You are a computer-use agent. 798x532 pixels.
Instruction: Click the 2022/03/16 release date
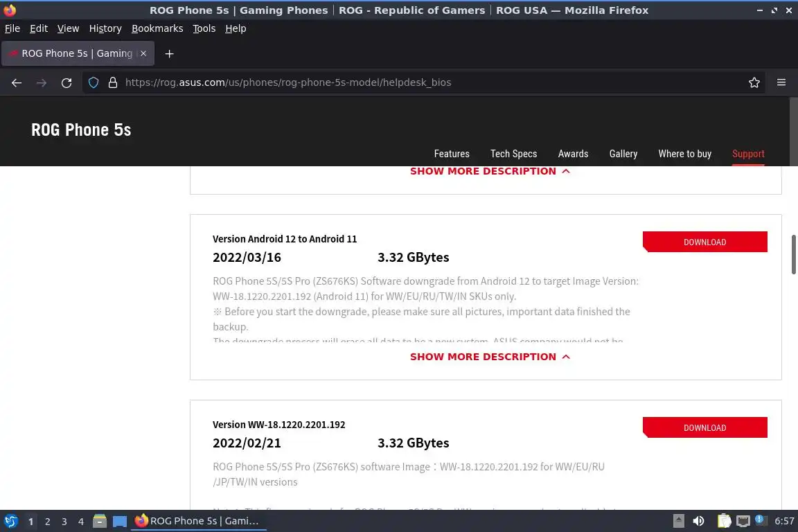(247, 258)
